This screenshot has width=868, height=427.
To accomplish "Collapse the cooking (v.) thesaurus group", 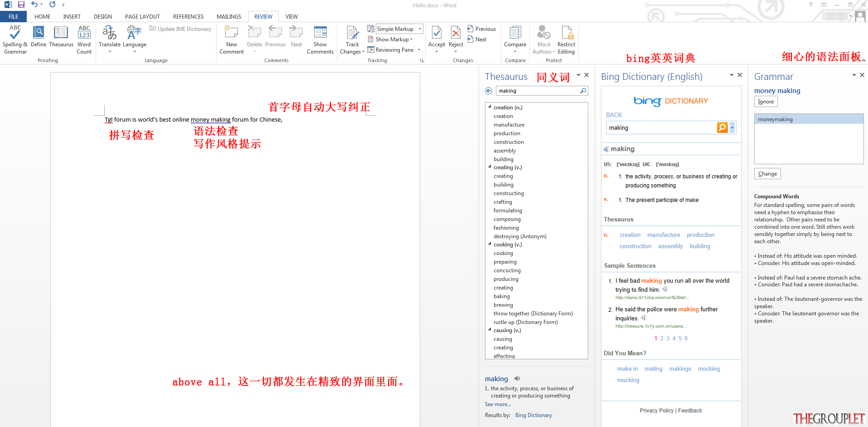I will (x=490, y=244).
